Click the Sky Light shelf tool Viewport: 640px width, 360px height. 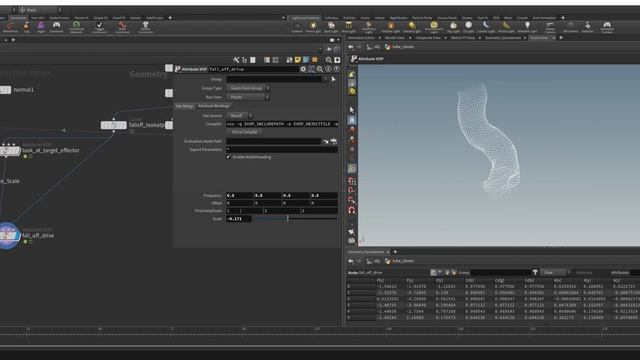coord(453,27)
